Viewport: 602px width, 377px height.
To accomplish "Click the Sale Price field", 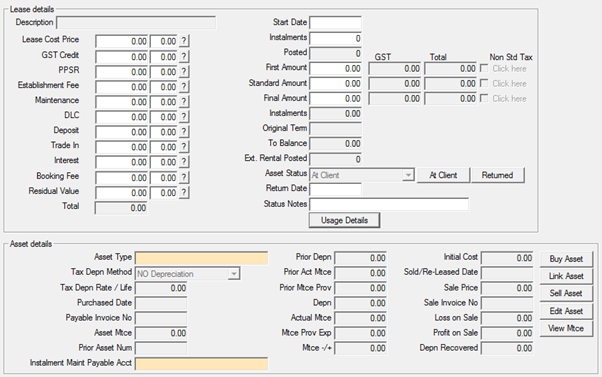I will [507, 288].
